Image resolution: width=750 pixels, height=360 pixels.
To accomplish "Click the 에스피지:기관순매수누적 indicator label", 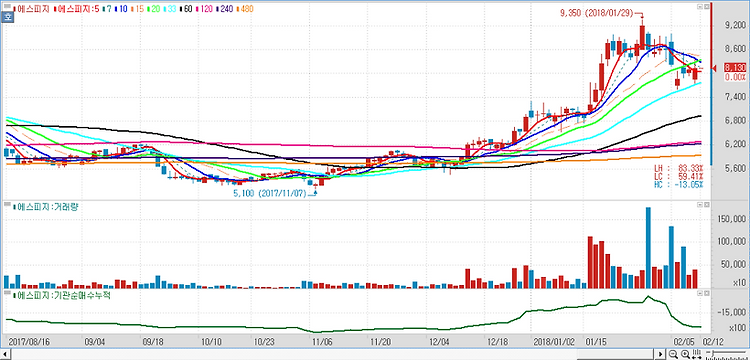I will pyautogui.click(x=62, y=295).
